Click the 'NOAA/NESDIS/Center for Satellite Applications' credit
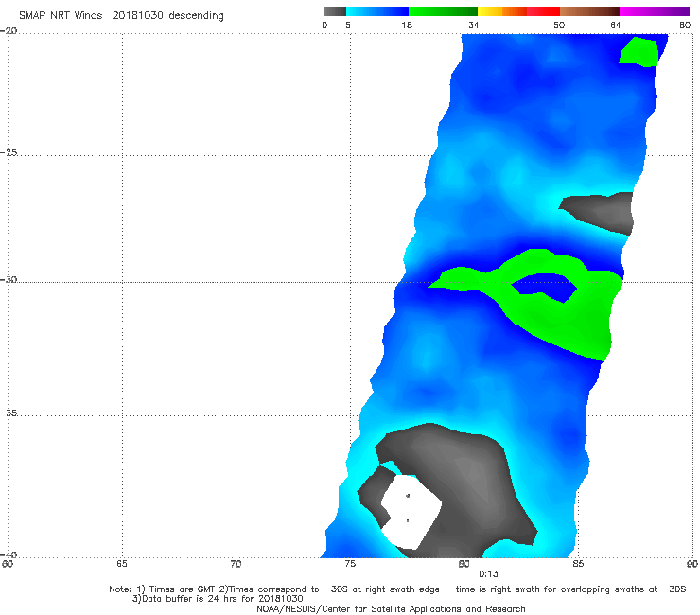Viewport: 700px width, 615px height. [391, 608]
